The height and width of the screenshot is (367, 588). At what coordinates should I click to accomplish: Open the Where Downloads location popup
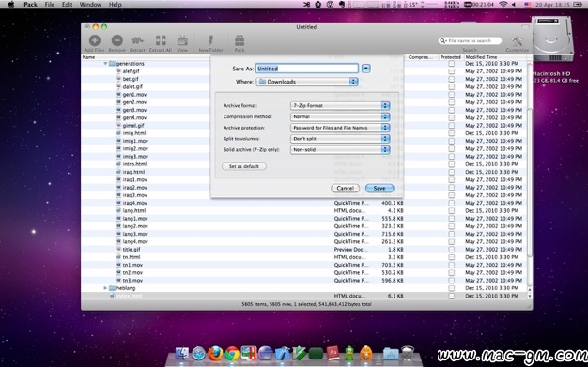click(307, 82)
